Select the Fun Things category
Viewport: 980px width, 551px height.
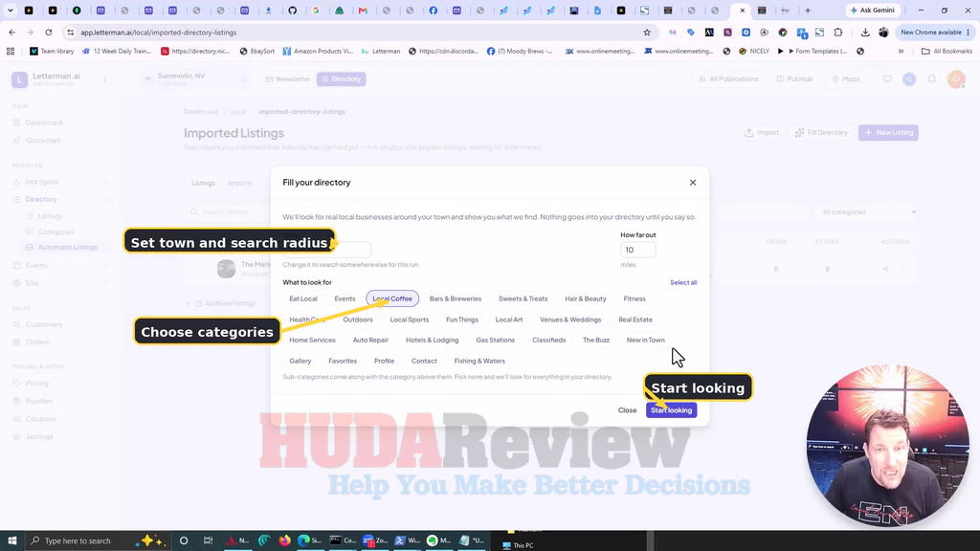(x=462, y=320)
